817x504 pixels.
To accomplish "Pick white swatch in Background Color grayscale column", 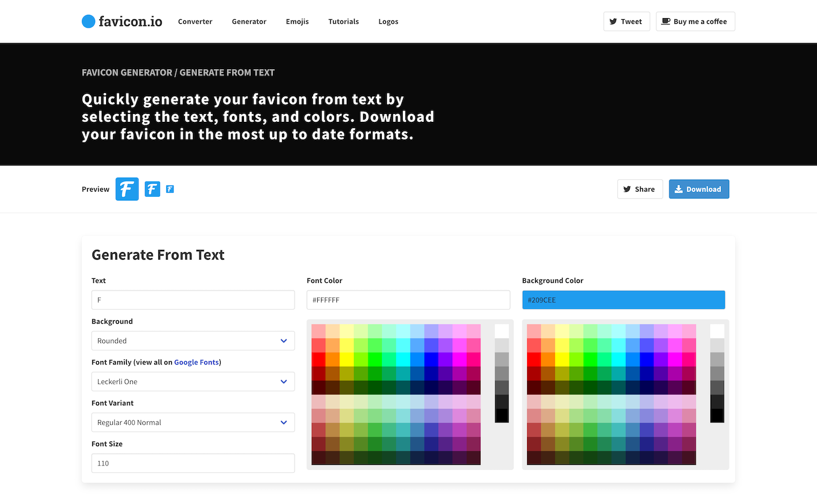I will (717, 331).
